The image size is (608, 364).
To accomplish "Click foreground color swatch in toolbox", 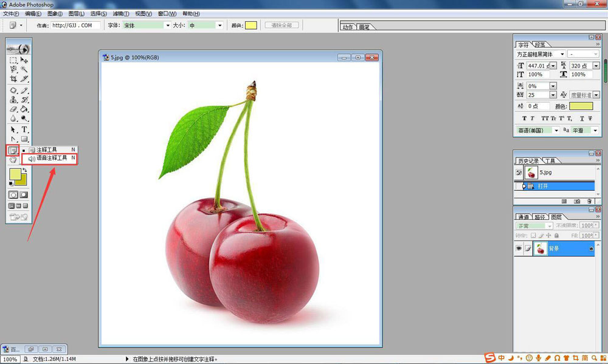I will [15, 174].
